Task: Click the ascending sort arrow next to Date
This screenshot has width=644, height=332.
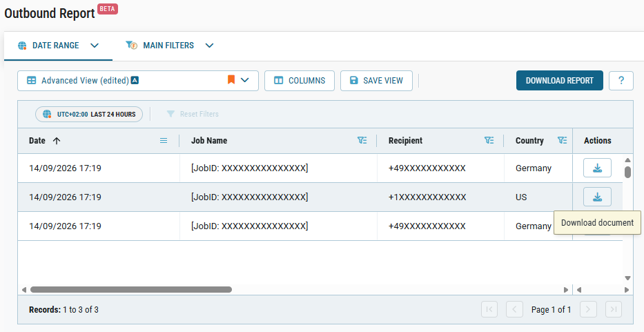Action: pyautogui.click(x=57, y=141)
